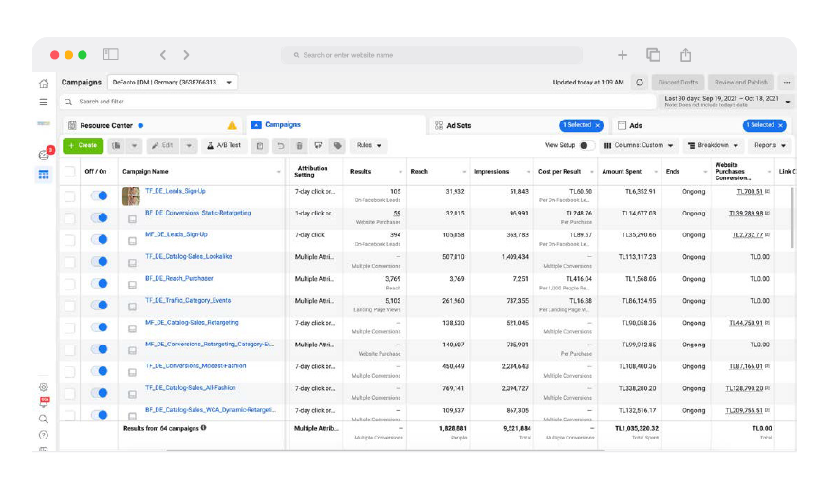Viewport: 837px width, 504px height.
Task: Click the export/import icon in toolbar
Action: (318, 145)
